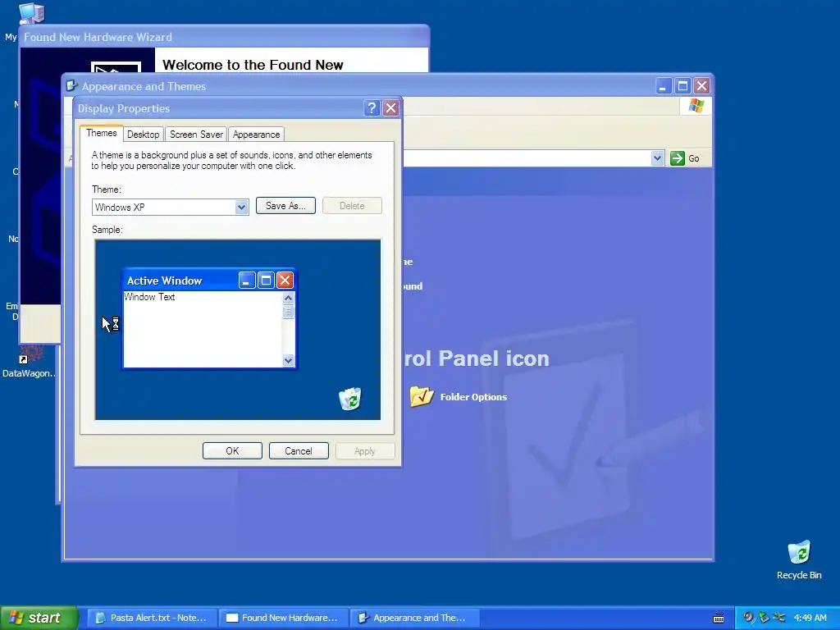Switch to Pasta Alert.txt Notepad taskbar button
Image resolution: width=840 pixels, height=630 pixels.
tap(152, 618)
